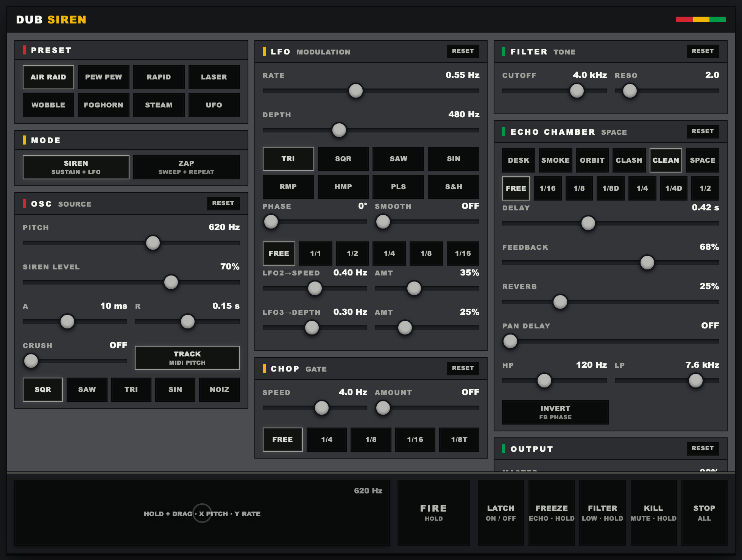Click the echo LP slider knob

pyautogui.click(x=696, y=381)
